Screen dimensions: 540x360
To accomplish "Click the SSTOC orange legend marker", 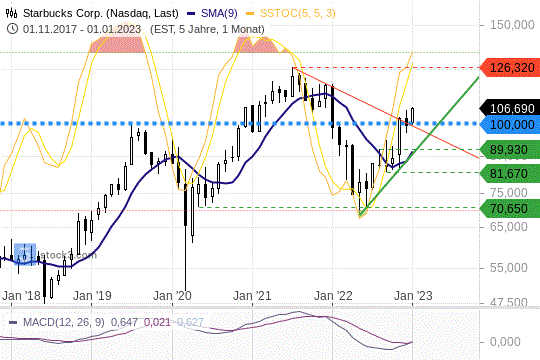I will click(250, 14).
